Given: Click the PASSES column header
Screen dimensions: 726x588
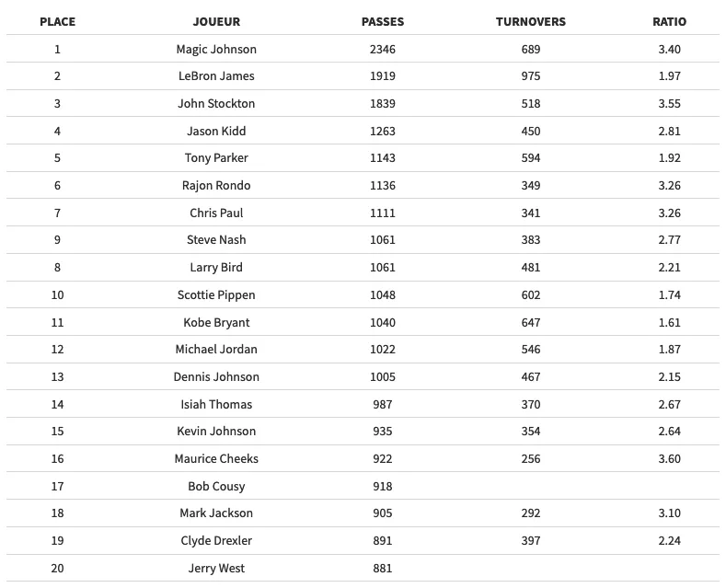Looking at the screenshot, I should [383, 21].
